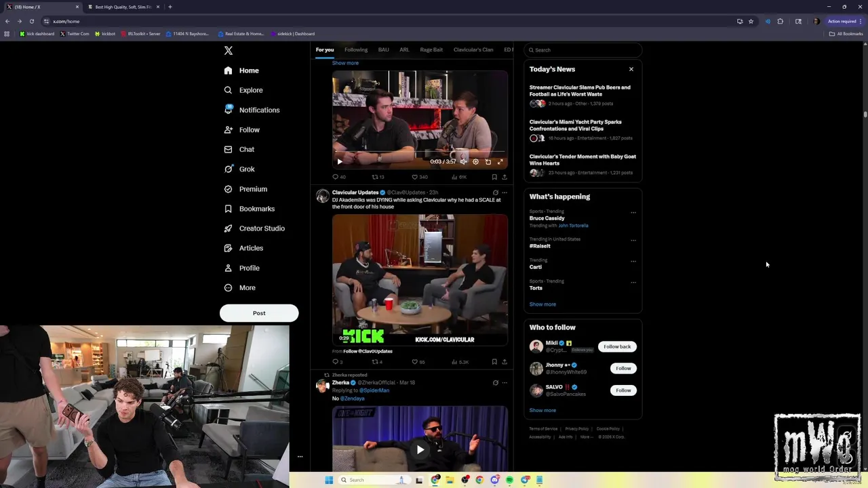Open Notifications in the sidebar
Viewport: 868px width, 488px height.
tap(252, 110)
